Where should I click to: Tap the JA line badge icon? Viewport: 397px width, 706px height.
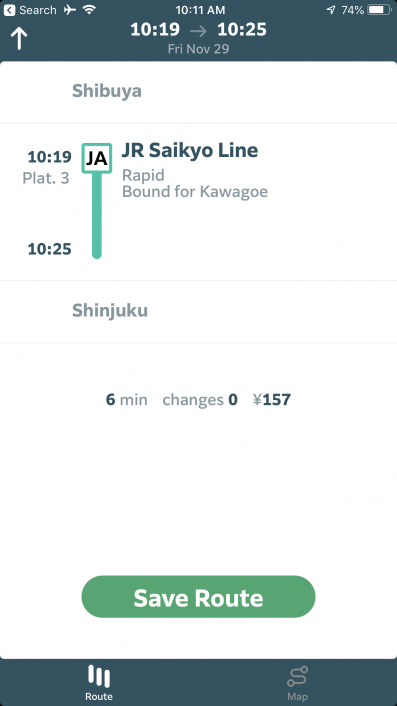point(97,158)
